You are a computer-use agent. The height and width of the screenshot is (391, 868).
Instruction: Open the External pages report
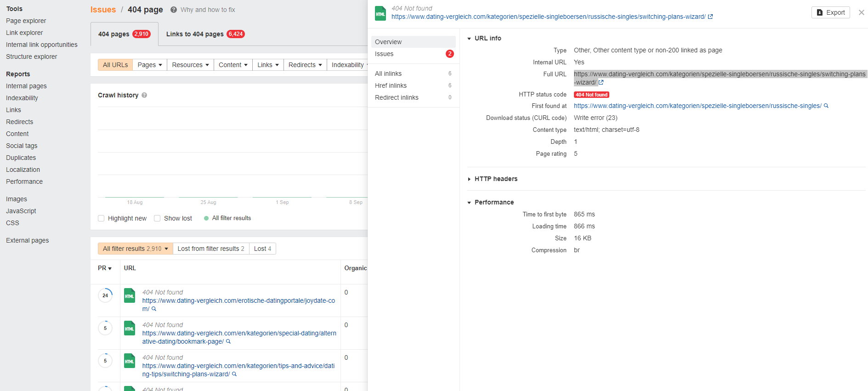27,240
